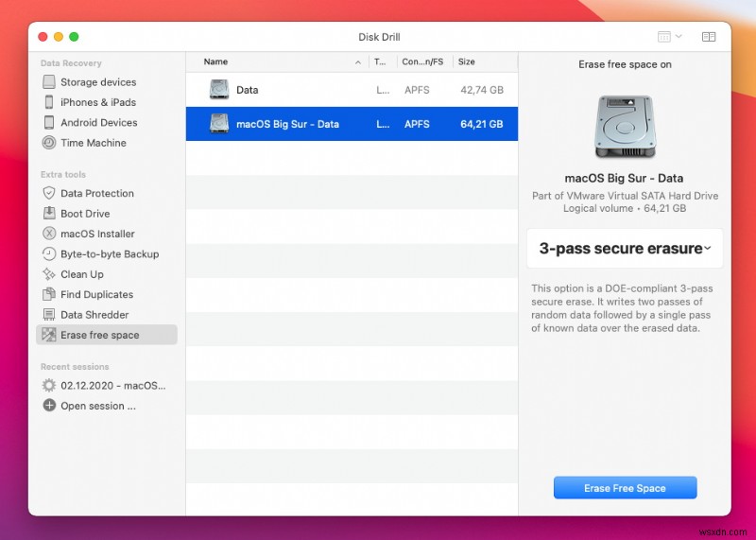Image resolution: width=756 pixels, height=540 pixels.
Task: Open macOS Installer tool icon
Action: click(x=49, y=234)
